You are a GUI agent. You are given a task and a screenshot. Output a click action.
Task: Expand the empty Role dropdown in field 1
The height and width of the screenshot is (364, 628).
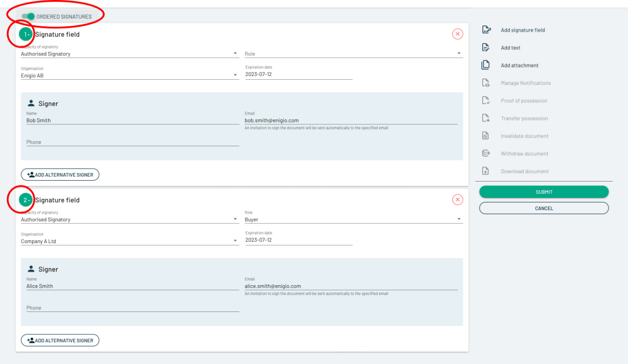coord(353,54)
